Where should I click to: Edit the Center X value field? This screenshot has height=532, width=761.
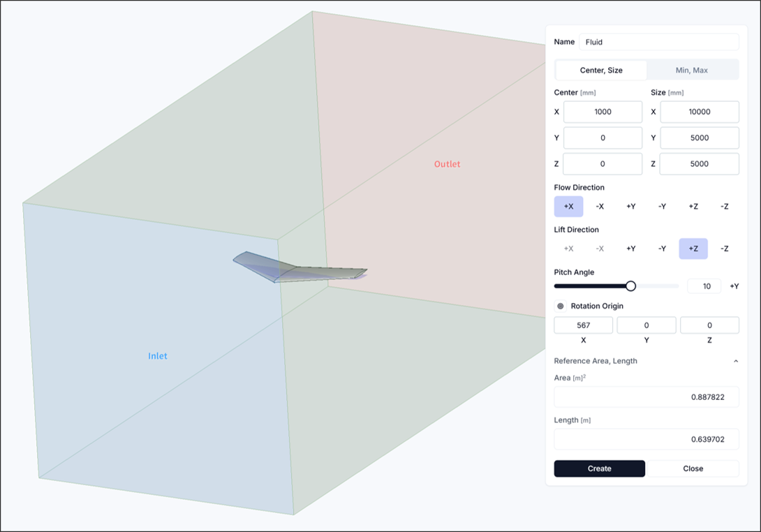point(603,112)
